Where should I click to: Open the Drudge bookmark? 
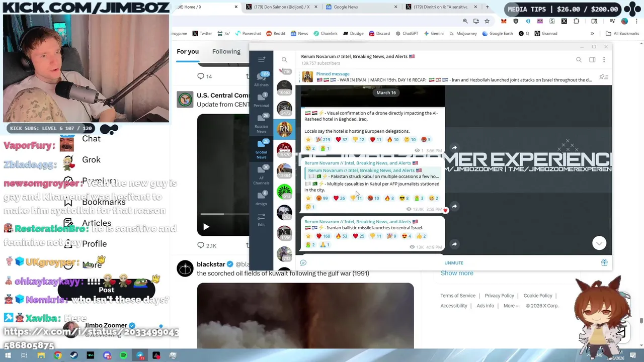(x=353, y=34)
